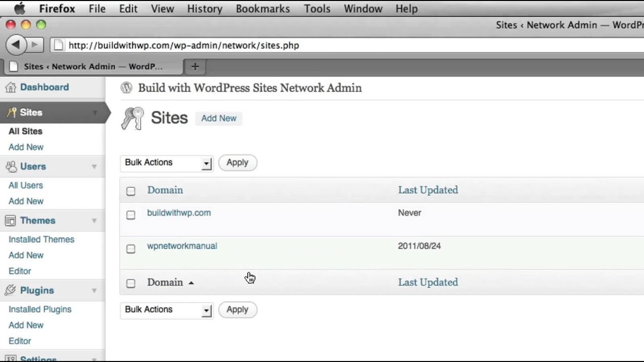Click the page icon on the browser tab

point(14,66)
